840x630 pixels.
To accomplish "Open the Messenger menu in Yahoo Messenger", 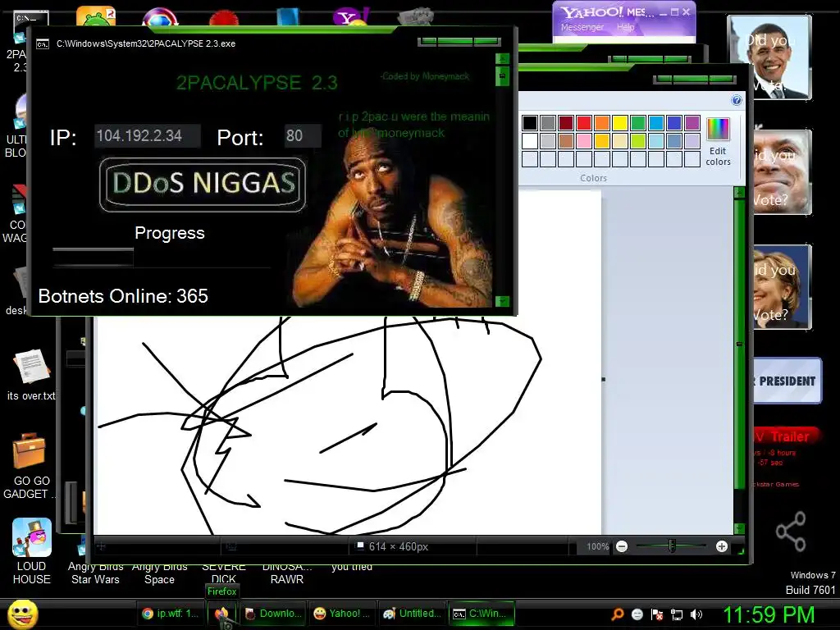I will (x=582, y=27).
